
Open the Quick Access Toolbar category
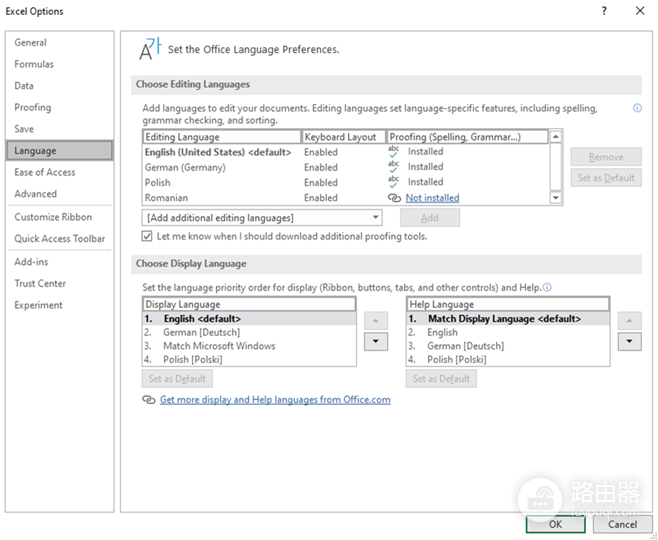(x=60, y=239)
